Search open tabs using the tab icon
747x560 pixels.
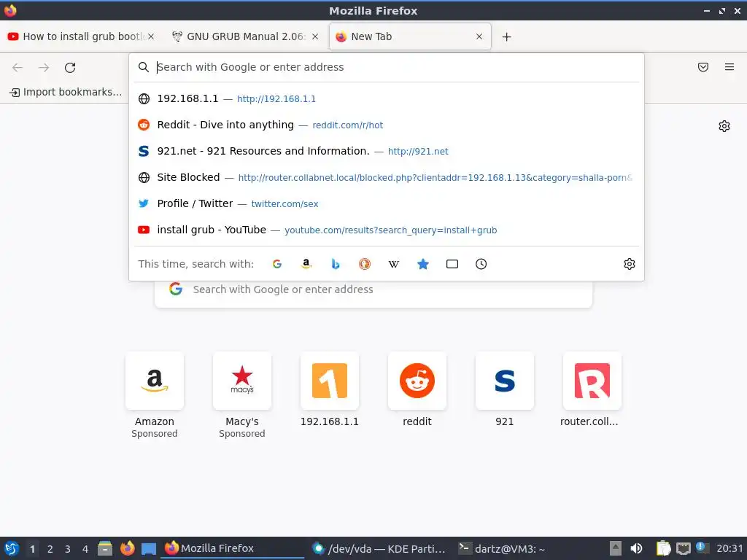[452, 264]
